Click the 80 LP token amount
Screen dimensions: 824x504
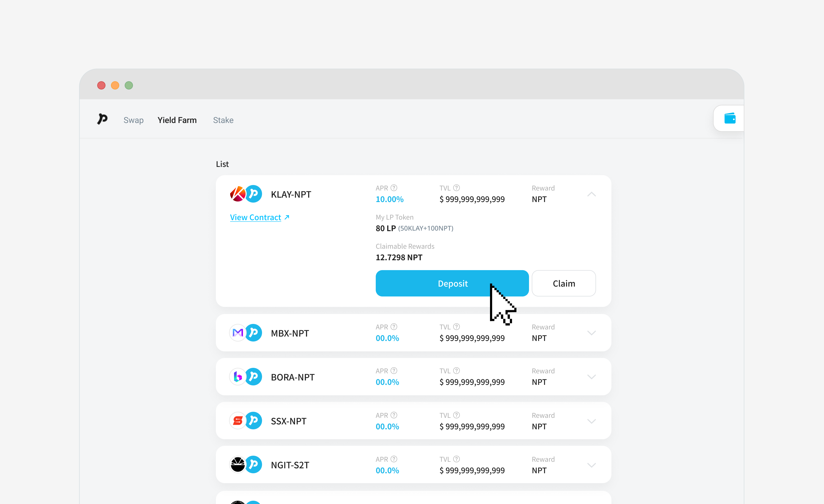pos(386,228)
